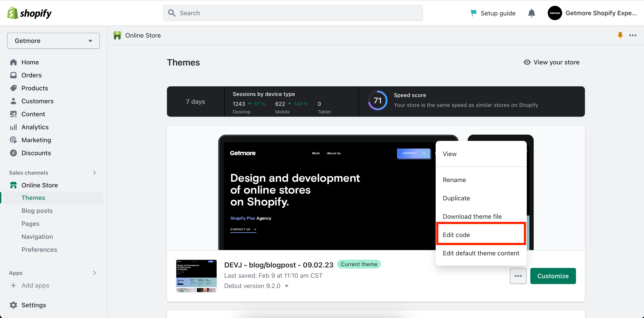Image resolution: width=644 pixels, height=318 pixels.
Task: Expand the Sales channels chevron
Action: 94,173
